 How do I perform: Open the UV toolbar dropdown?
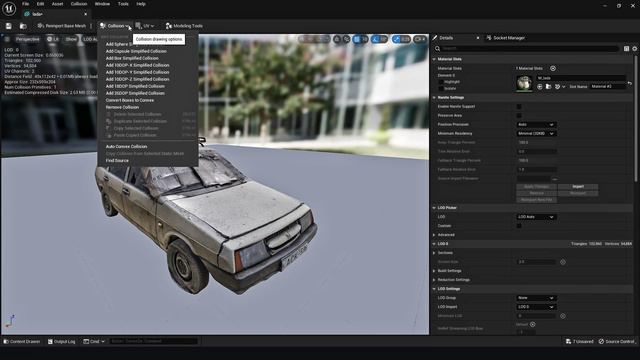[x=145, y=26]
